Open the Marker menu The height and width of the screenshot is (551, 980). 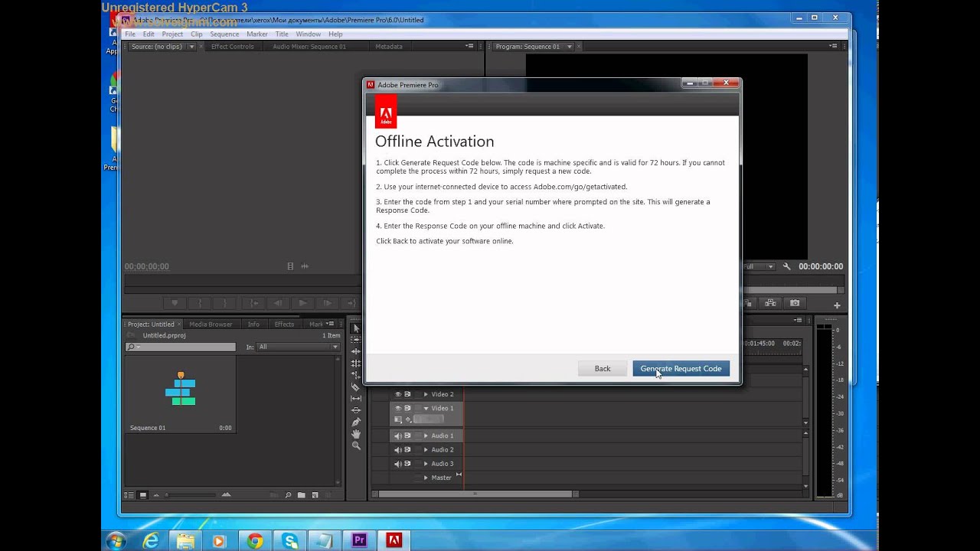pos(257,34)
